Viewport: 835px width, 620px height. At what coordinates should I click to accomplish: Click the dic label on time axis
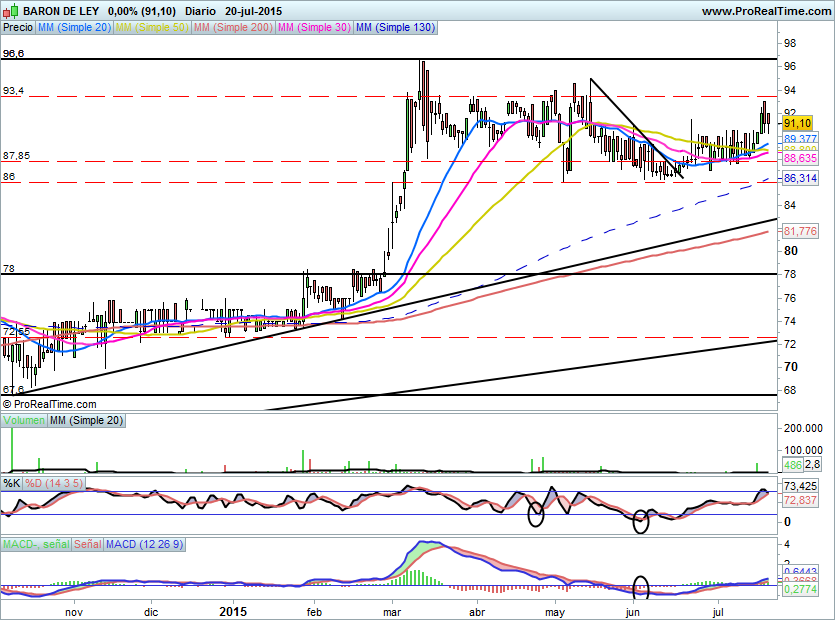(151, 612)
